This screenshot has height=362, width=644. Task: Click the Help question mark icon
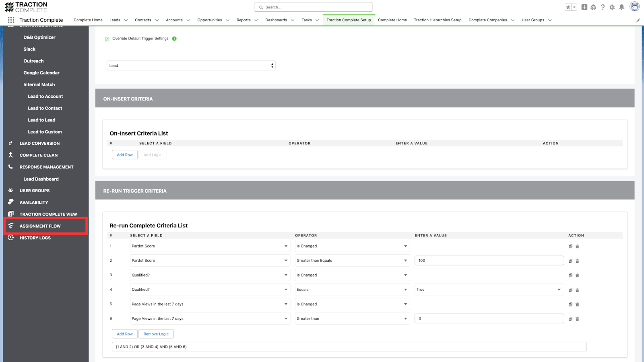603,7
